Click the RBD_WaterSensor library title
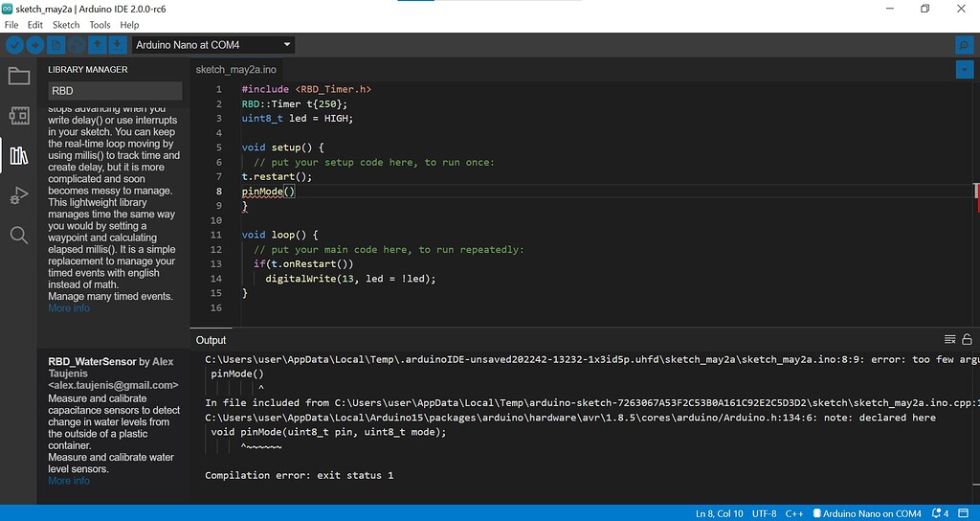This screenshot has height=521, width=980. point(92,361)
